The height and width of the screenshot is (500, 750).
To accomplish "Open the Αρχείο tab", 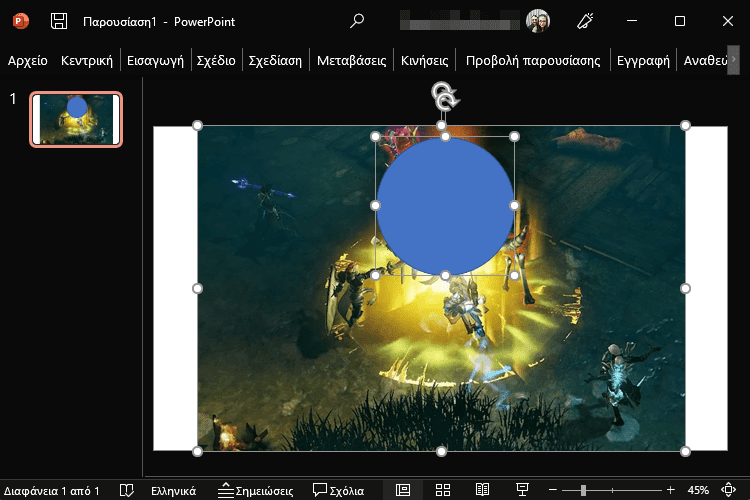I will [28, 61].
